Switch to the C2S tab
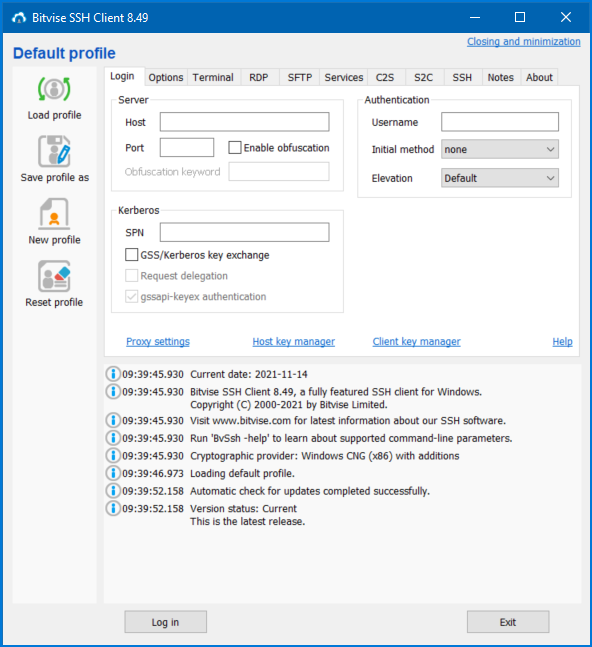Screen dimensions: 592x647 (385, 77)
